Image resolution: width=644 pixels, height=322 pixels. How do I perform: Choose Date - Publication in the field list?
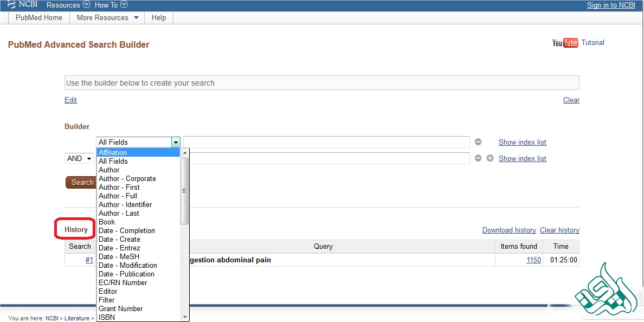coord(126,274)
